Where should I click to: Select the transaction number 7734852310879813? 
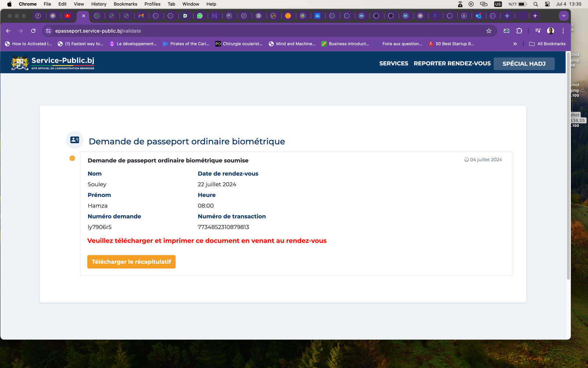coord(223,227)
